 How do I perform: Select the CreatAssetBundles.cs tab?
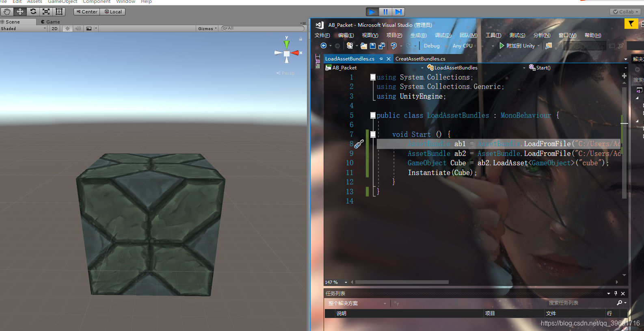tap(420, 59)
